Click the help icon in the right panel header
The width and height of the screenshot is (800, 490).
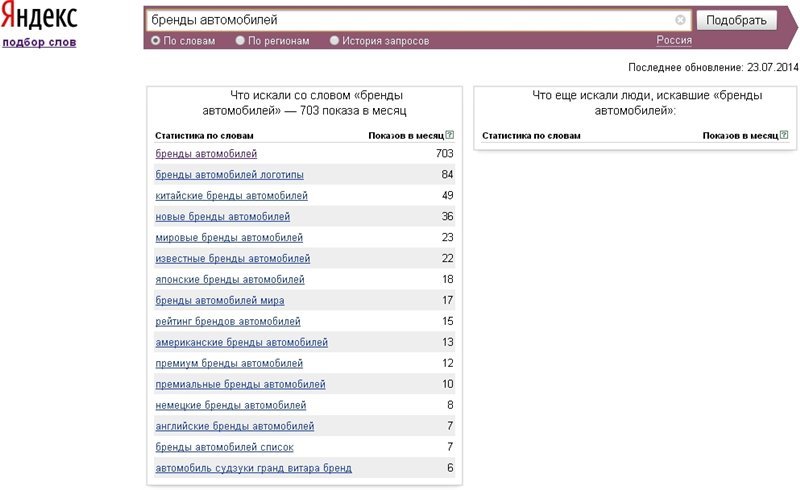pyautogui.click(x=784, y=135)
